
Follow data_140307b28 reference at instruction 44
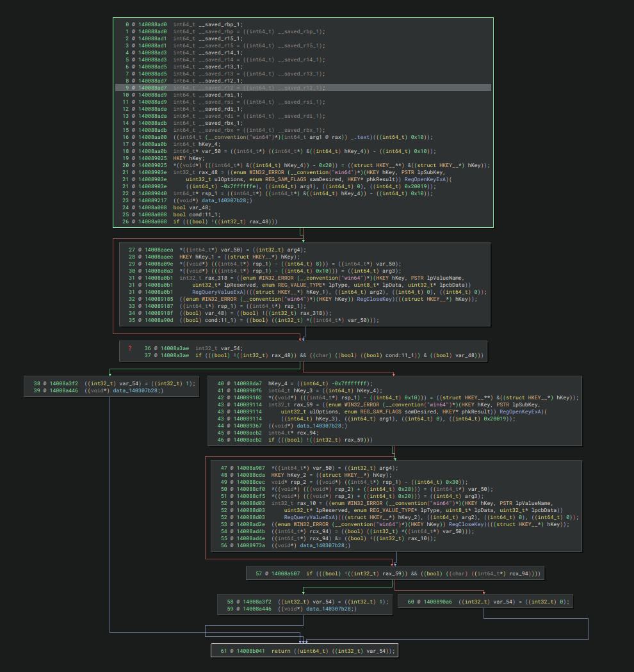coord(320,426)
